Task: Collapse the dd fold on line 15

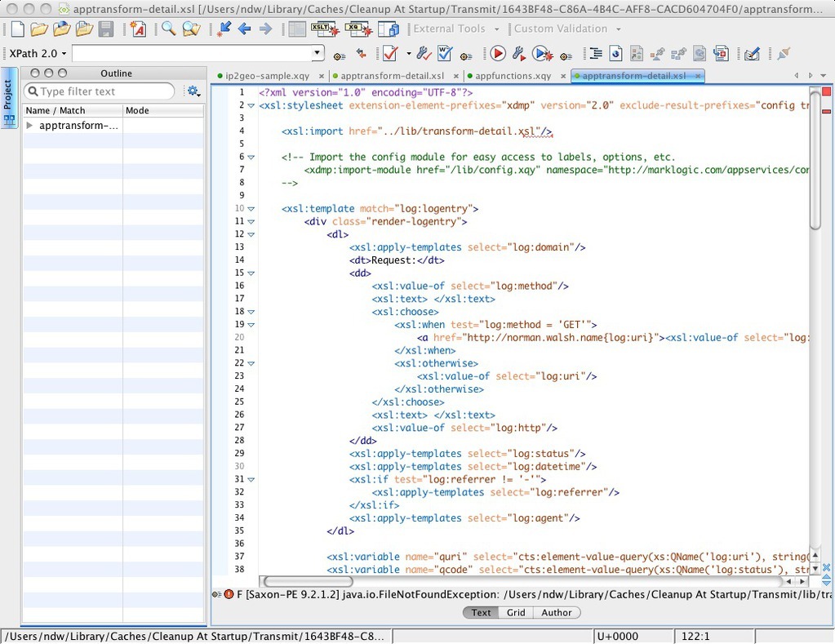Action: tap(251, 273)
